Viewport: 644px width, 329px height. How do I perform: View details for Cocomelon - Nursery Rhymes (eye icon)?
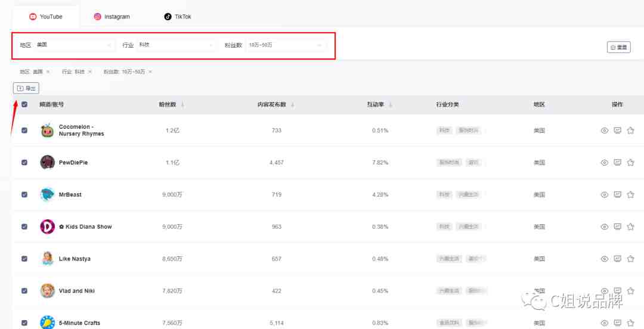click(x=604, y=131)
